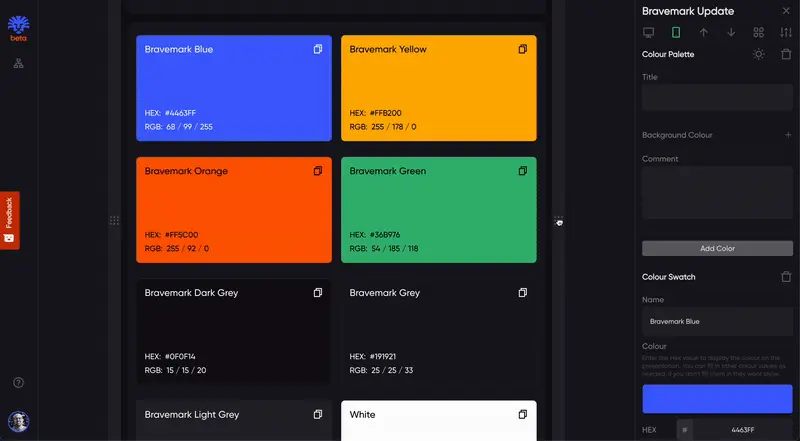This screenshot has width=800, height=441.
Task: Open the blocks grid icon
Action: [759, 33]
